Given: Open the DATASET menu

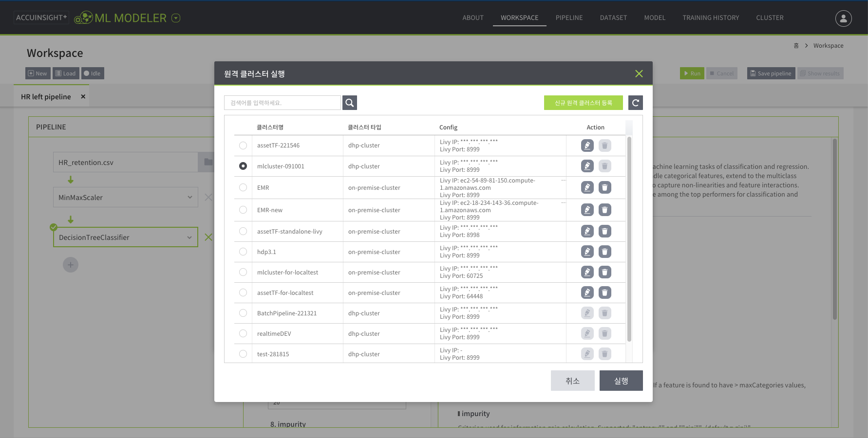Looking at the screenshot, I should pyautogui.click(x=613, y=18).
